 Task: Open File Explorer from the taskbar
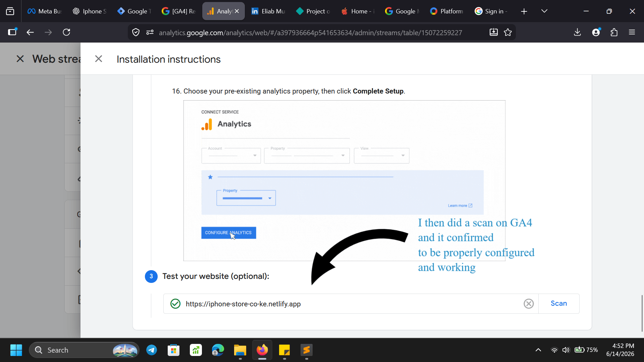click(x=240, y=350)
